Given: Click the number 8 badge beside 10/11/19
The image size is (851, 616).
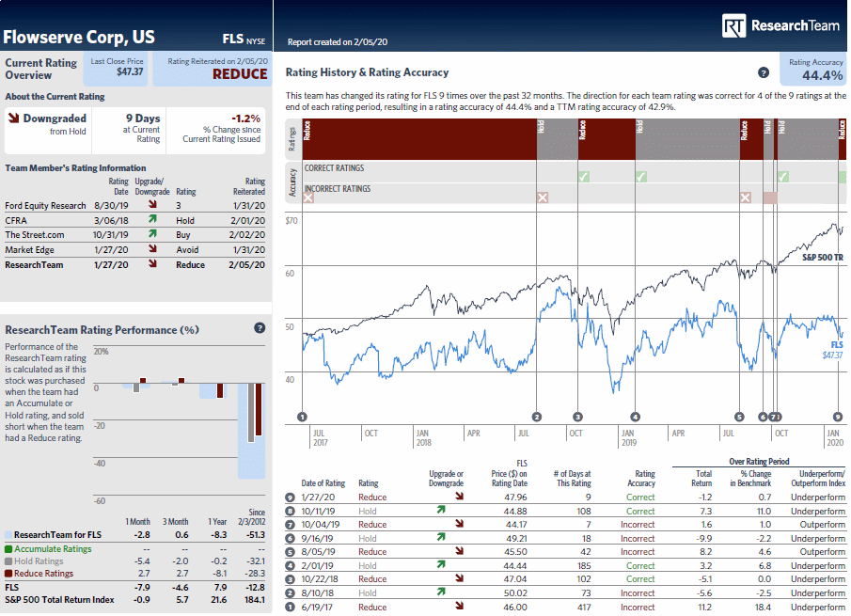Looking at the screenshot, I should coord(291,512).
